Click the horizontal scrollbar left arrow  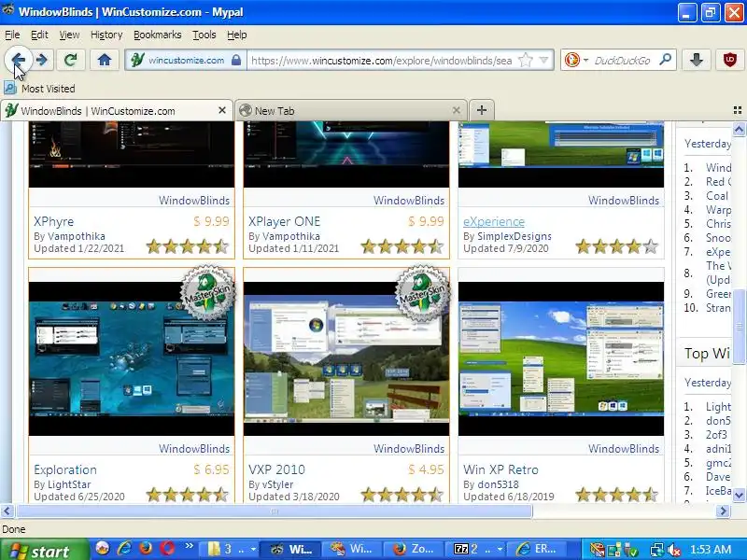tap(7, 511)
